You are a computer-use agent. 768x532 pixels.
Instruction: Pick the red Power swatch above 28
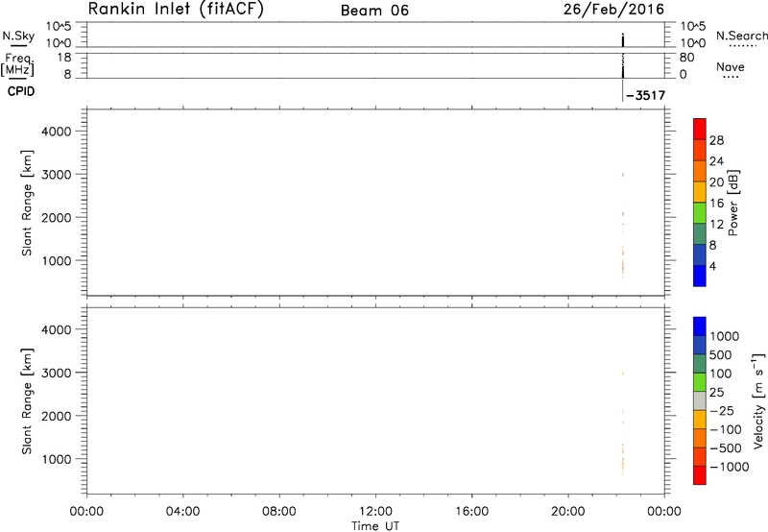tap(700, 129)
